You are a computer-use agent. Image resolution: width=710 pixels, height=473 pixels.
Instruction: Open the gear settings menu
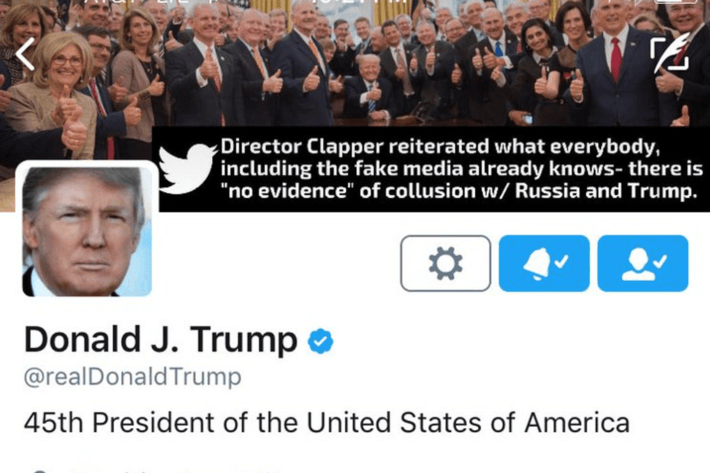(x=446, y=263)
